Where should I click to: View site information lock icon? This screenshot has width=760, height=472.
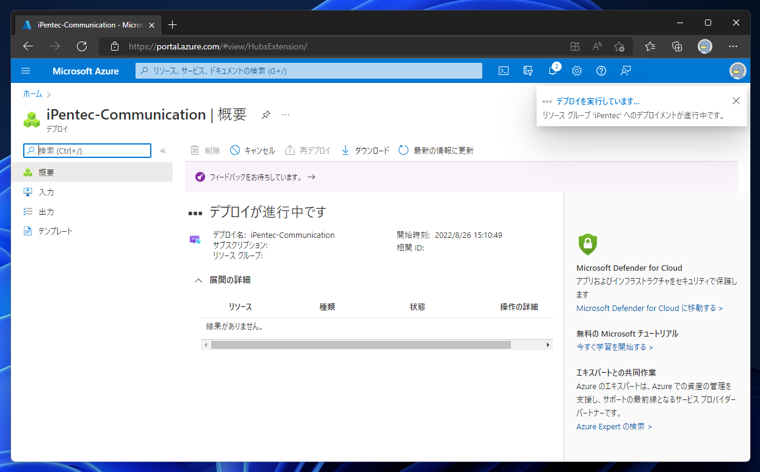tap(115, 47)
